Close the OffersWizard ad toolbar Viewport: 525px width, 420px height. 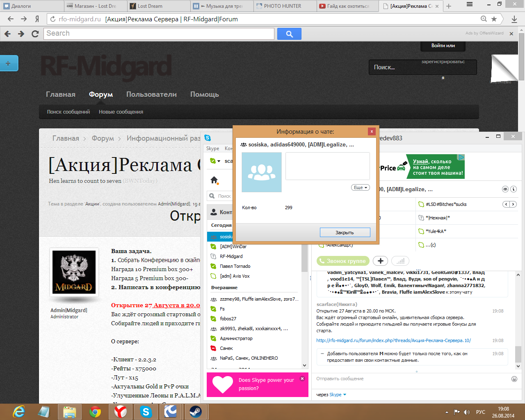[511, 34]
